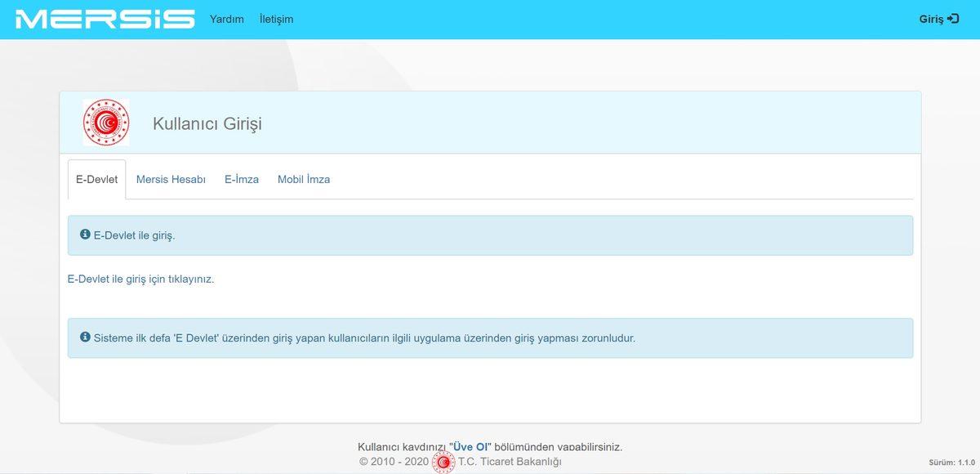This screenshot has width=980, height=474.
Task: Follow the 'Üye Ol' registration link
Action: [471, 447]
